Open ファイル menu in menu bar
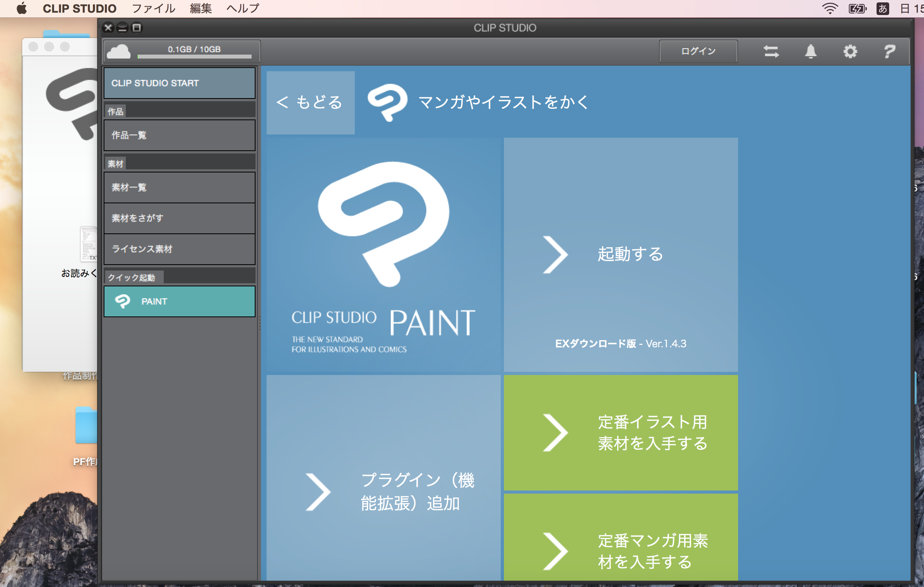Viewport: 924px width, 587px height. tap(153, 8)
